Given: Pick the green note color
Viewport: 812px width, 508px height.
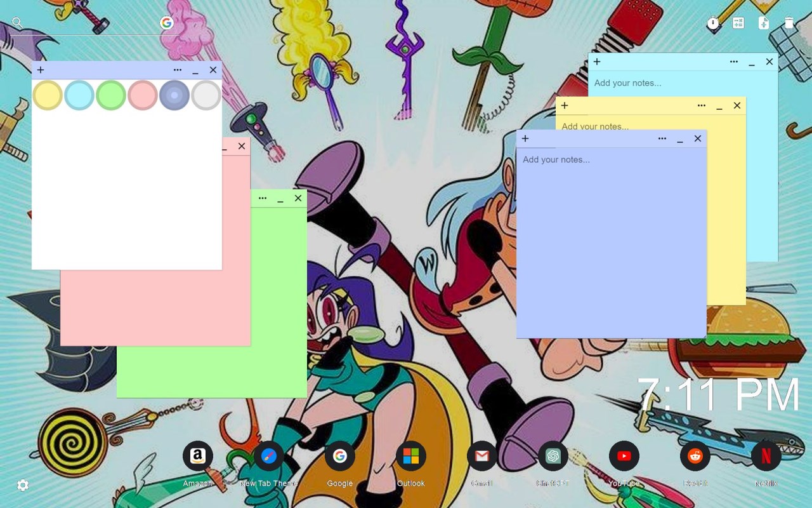Looking at the screenshot, I should click(111, 95).
